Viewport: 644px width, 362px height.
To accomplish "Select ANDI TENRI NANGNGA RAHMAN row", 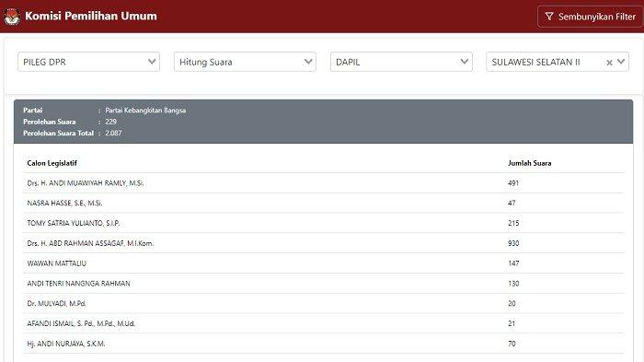I will (324, 284).
